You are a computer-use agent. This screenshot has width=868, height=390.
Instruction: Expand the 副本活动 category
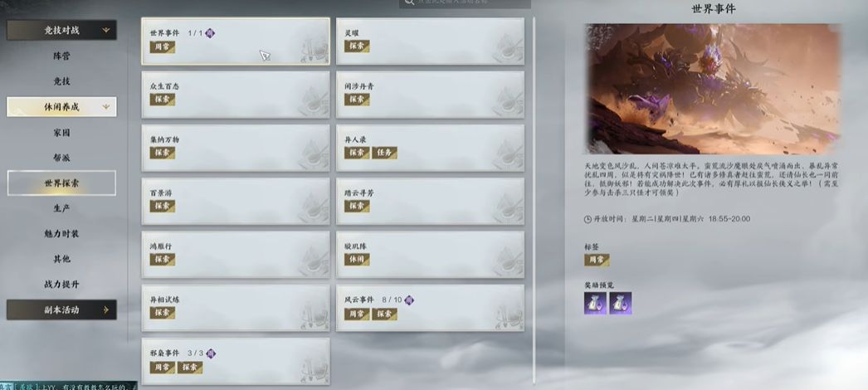[61, 310]
